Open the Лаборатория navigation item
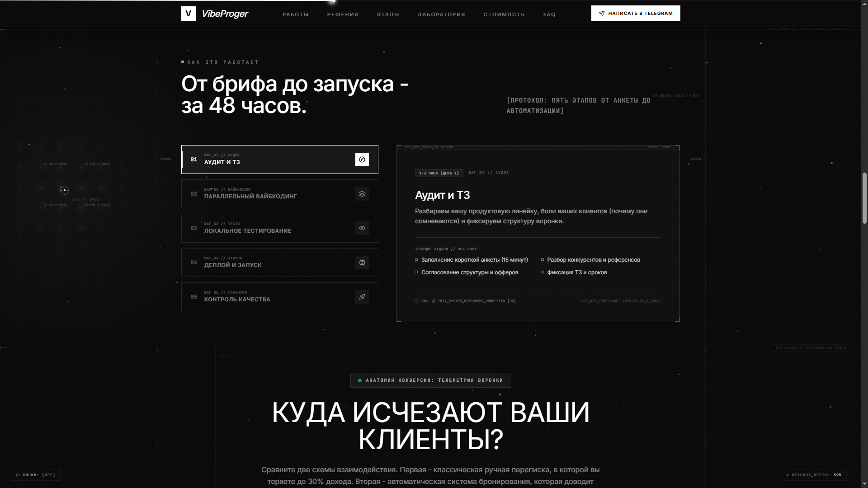 pos(441,14)
